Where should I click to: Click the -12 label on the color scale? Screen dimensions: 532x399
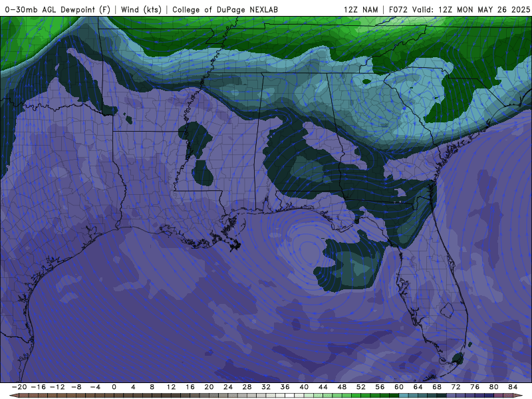[x=57, y=387]
